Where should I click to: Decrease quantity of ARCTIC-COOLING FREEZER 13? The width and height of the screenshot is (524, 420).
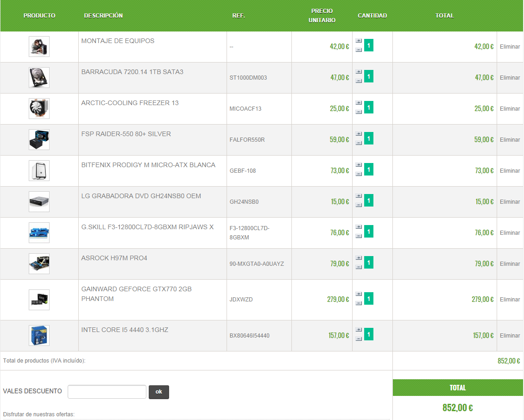(359, 112)
